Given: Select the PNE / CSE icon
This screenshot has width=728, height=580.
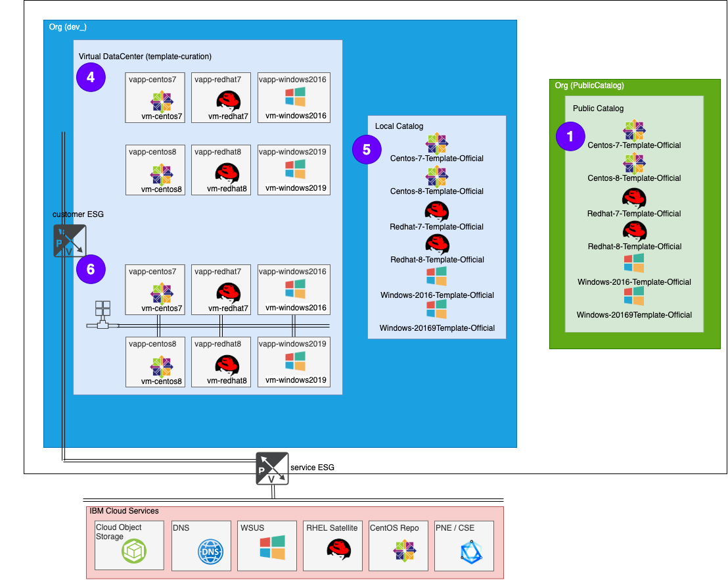Looking at the screenshot, I should (x=476, y=552).
